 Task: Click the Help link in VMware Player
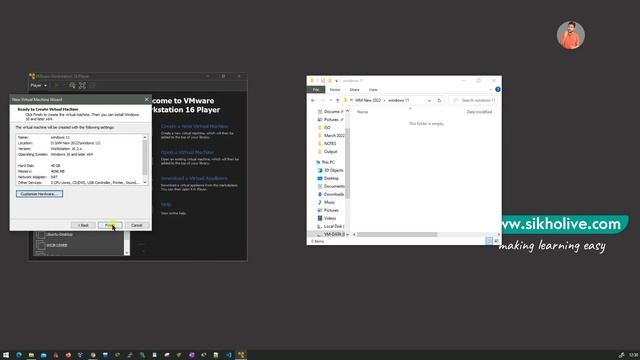pyautogui.click(x=166, y=204)
